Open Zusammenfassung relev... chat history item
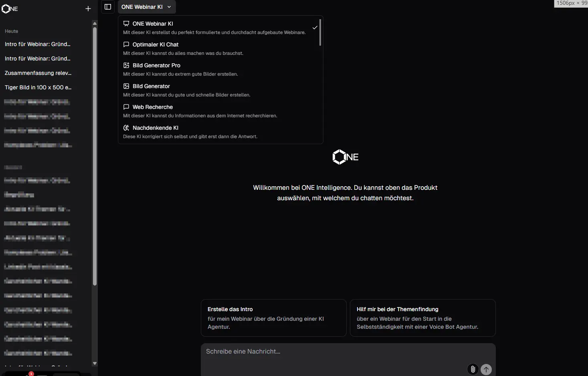 point(38,73)
